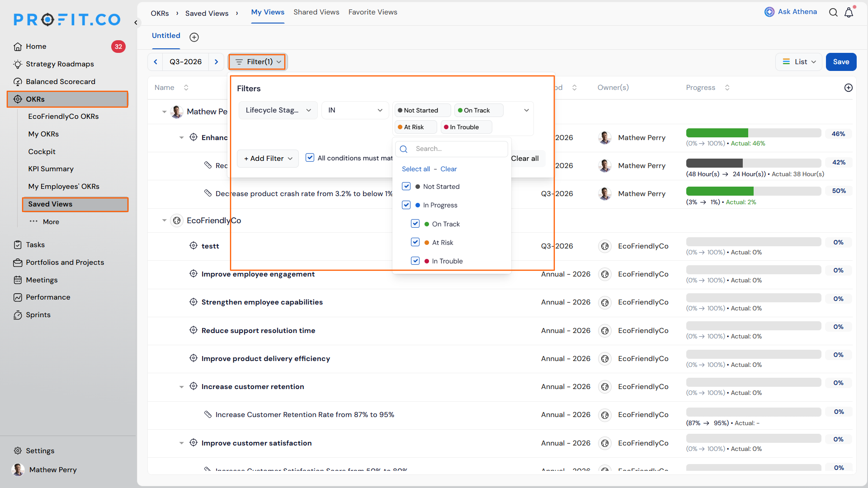Collapse the EcoFriendlyCo group
The width and height of the screenshot is (868, 488).
164,221
